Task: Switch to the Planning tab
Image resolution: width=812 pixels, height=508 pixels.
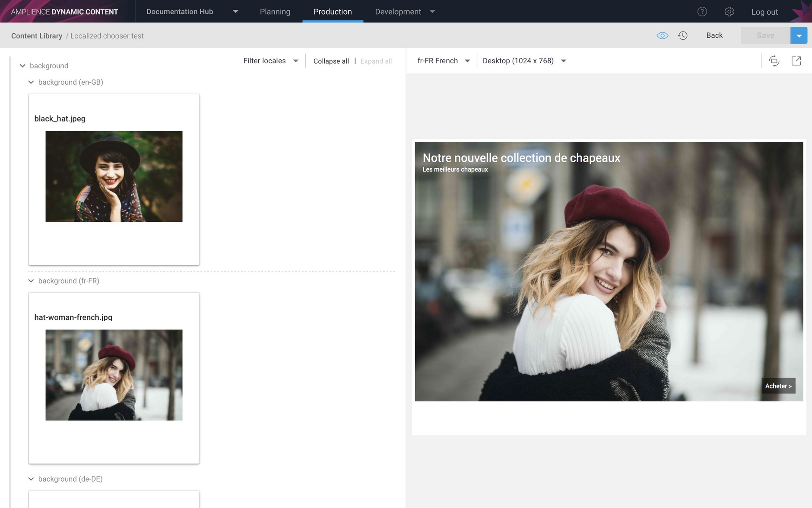Action: tap(275, 12)
